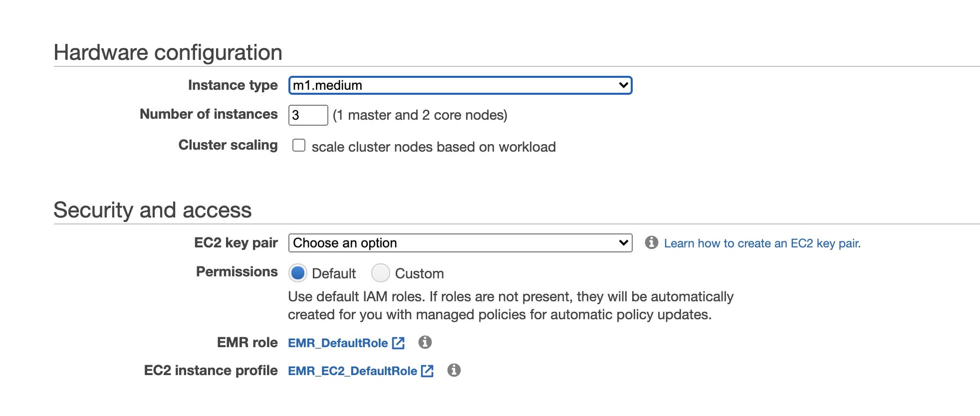This screenshot has height=416, width=980.
Task: Click the external link icon after EMR_DefaultRole
Action: point(398,343)
